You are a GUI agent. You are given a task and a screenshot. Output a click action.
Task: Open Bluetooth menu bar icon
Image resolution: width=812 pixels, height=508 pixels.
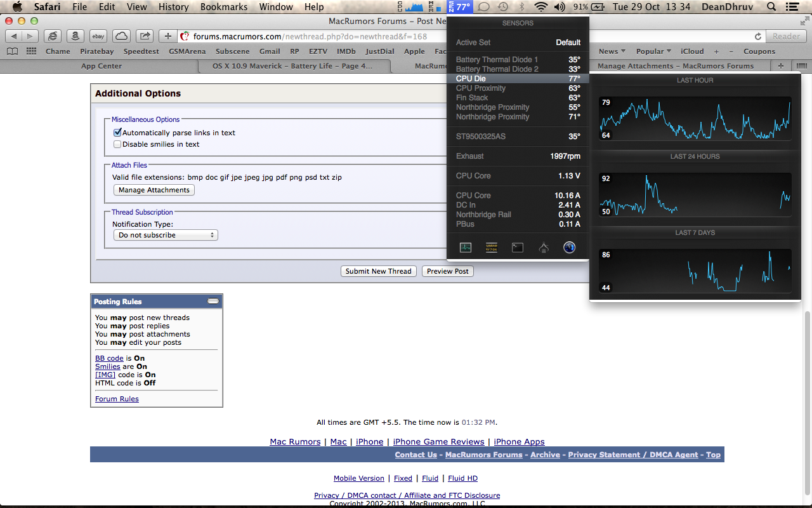[522, 6]
